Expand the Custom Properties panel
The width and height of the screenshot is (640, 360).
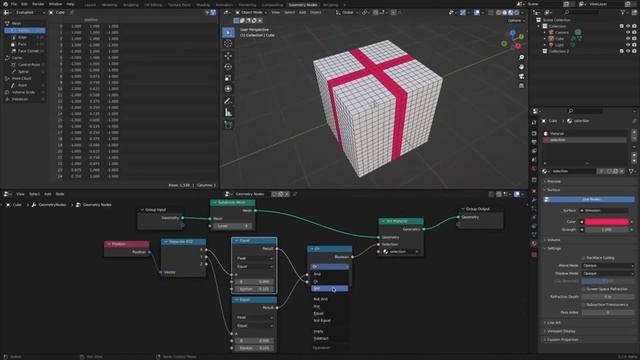pos(562,340)
